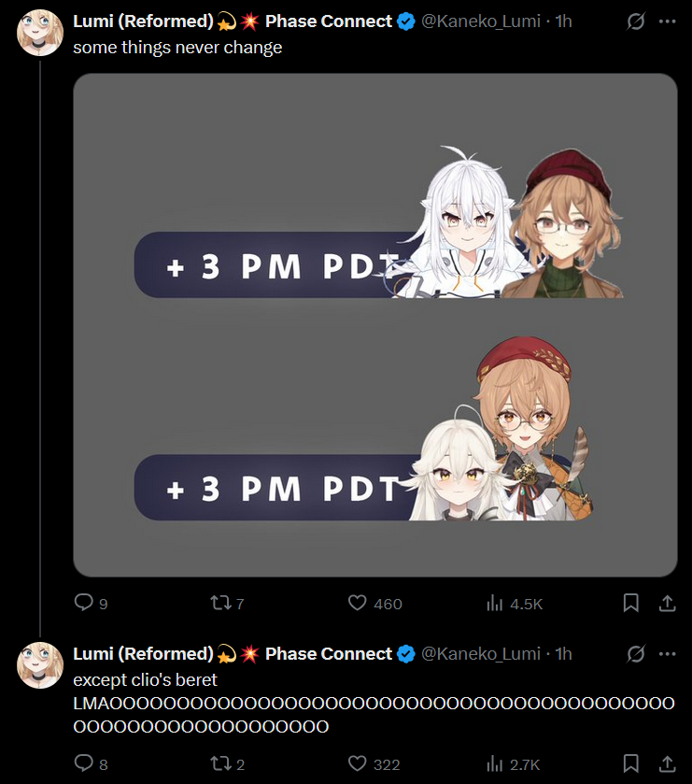Image resolution: width=692 pixels, height=784 pixels.
Task: Open Grok icon on the first tweet
Action: click(x=636, y=21)
